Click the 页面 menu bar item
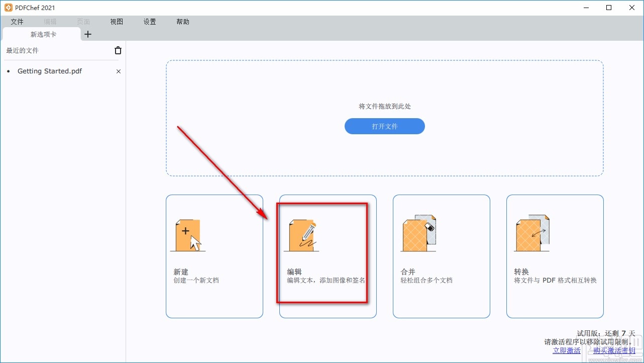644x363 pixels. click(83, 22)
